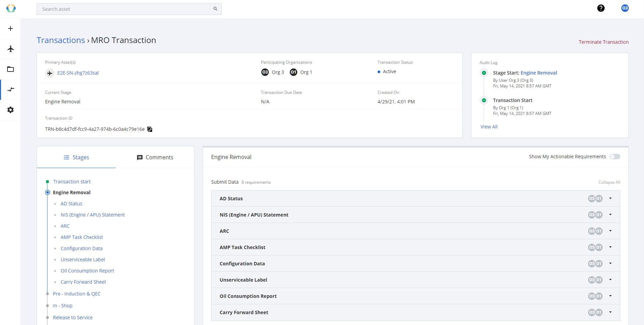This screenshot has width=644, height=325.
Task: Click the O1 badge next to Org 1
Action: click(294, 72)
